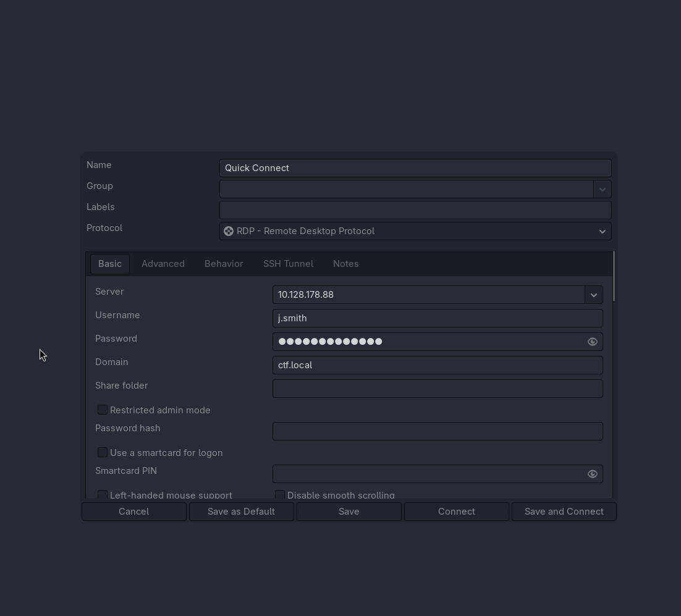Tick Left-handed mouse support checkbox
The width and height of the screenshot is (681, 616).
coord(103,495)
